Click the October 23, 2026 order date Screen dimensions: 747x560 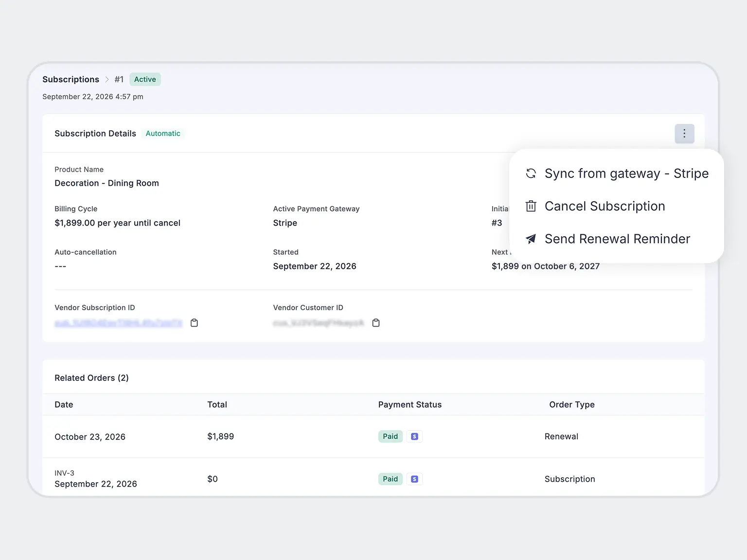click(90, 437)
